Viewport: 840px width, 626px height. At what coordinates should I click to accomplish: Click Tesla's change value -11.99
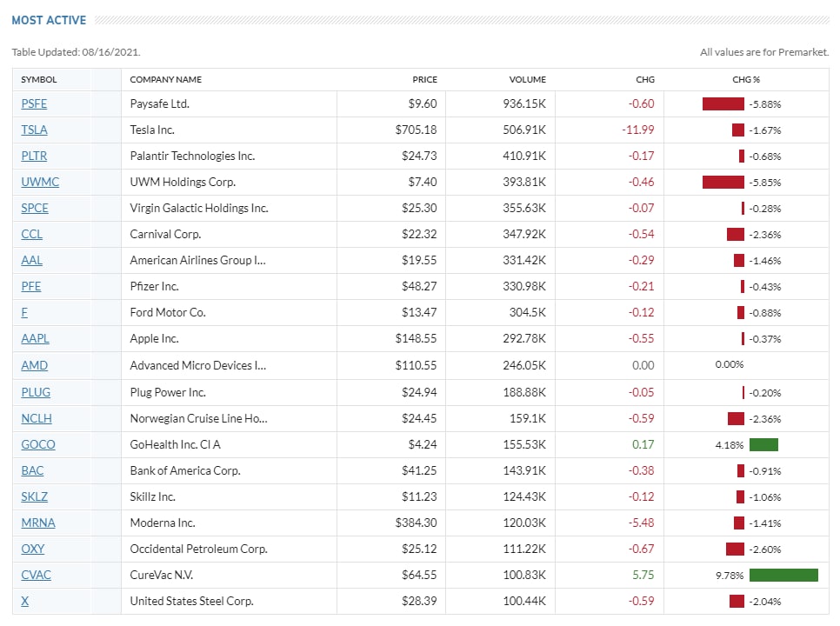(638, 130)
